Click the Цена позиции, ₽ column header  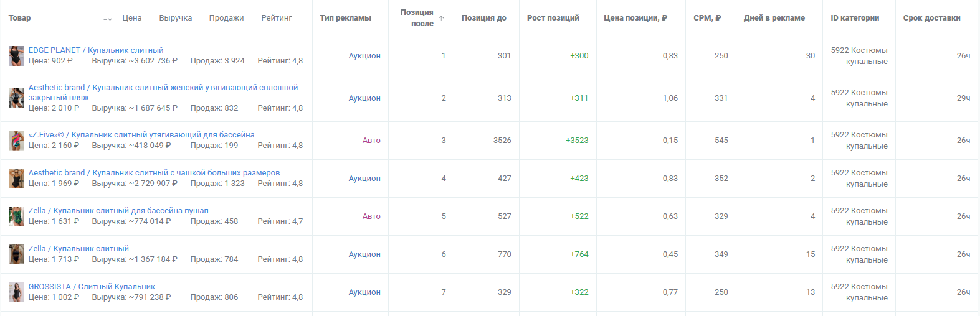635,18
